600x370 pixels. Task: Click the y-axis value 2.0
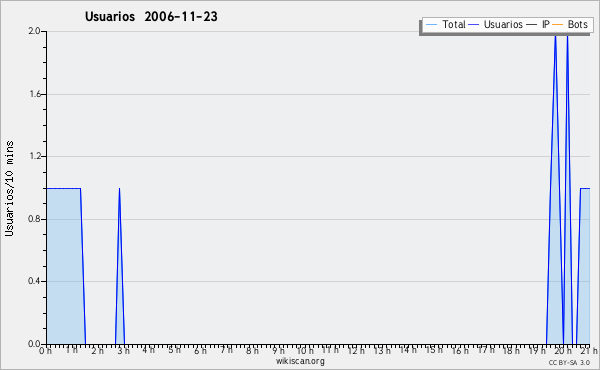(34, 31)
